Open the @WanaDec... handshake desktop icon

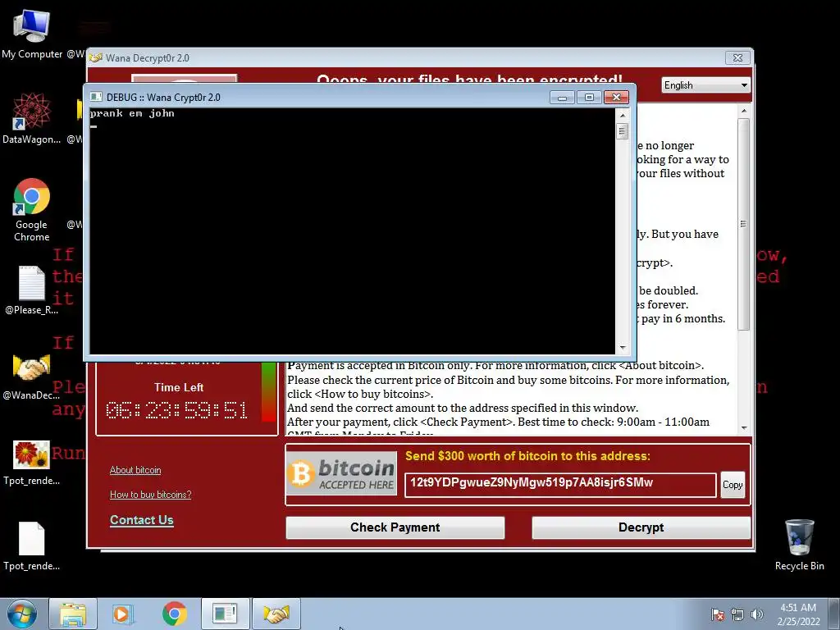(31, 376)
